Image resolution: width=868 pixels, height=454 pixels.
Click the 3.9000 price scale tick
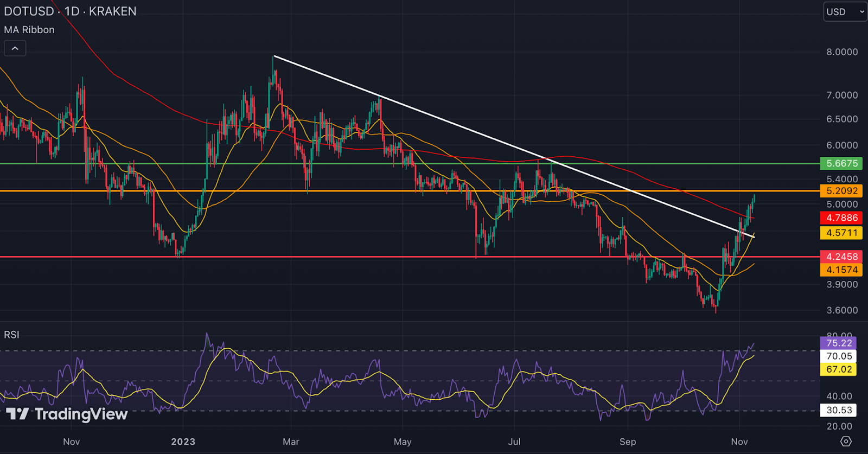(x=842, y=284)
